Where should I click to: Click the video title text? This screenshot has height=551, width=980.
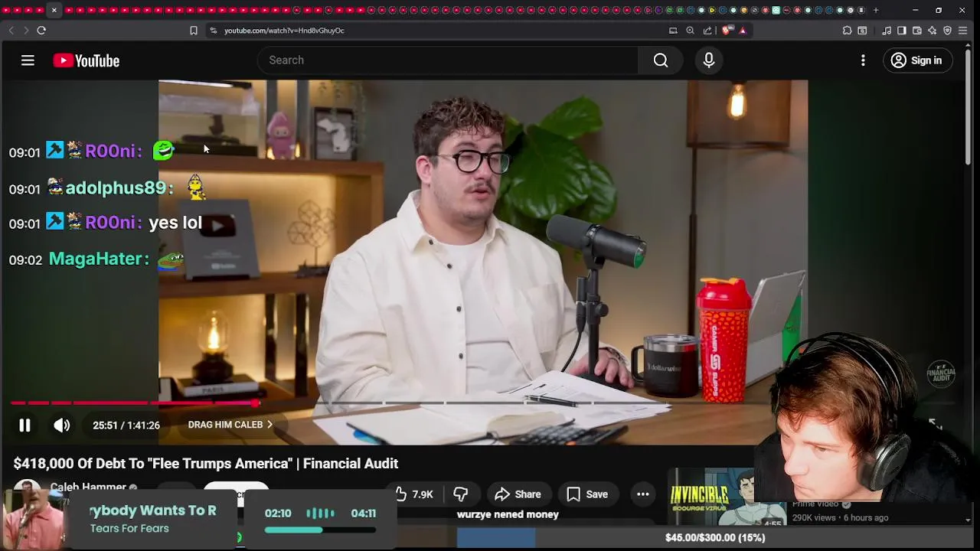click(x=206, y=463)
